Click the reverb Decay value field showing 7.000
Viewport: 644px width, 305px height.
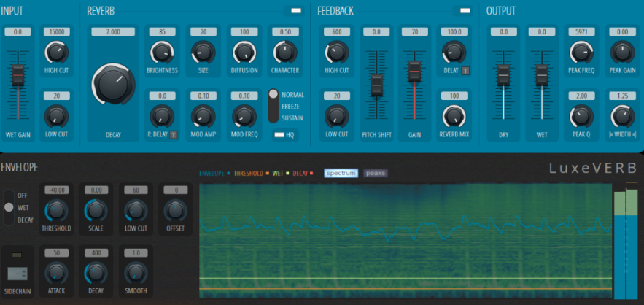pyautogui.click(x=113, y=32)
